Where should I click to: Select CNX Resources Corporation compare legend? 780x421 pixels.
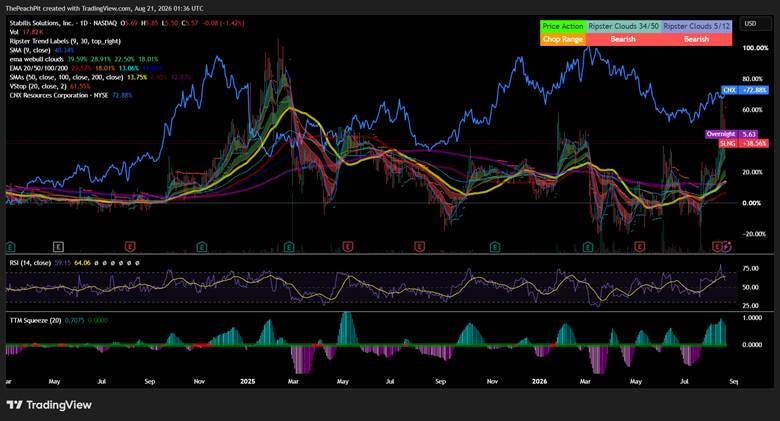tap(59, 95)
